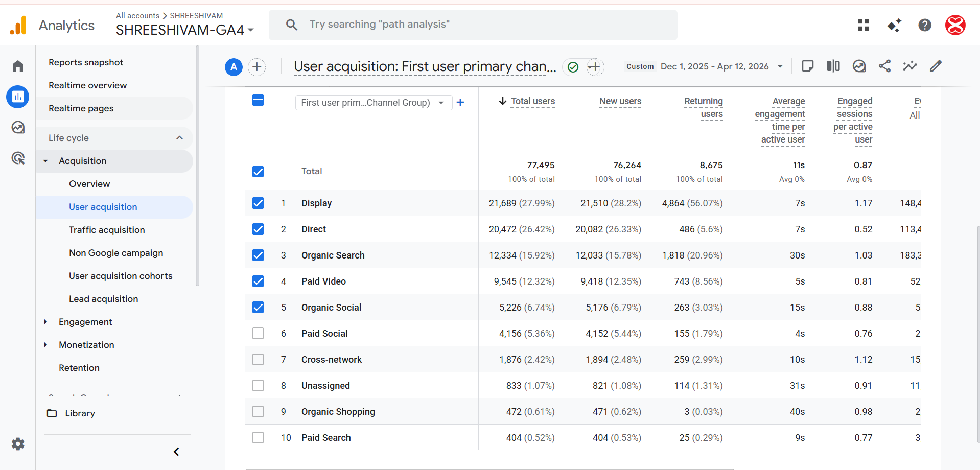Click the Organic Search link in row three
980x470 pixels.
[333, 255]
